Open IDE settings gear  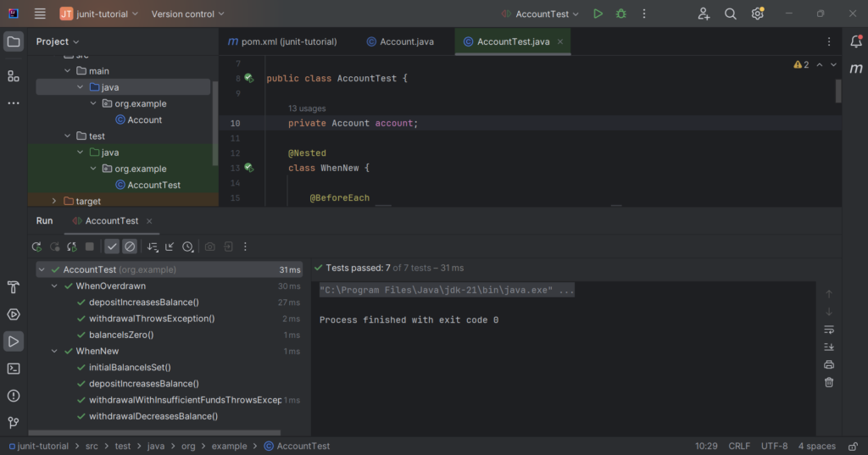click(x=757, y=14)
